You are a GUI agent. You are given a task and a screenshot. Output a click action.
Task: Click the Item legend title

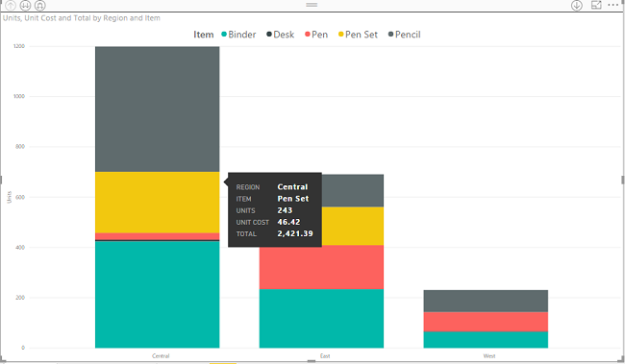coord(204,35)
